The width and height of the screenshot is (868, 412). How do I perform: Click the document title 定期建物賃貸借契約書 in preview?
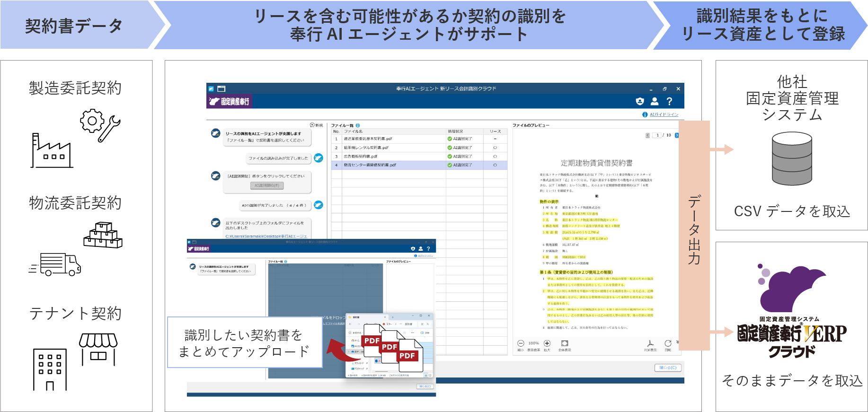[596, 163]
